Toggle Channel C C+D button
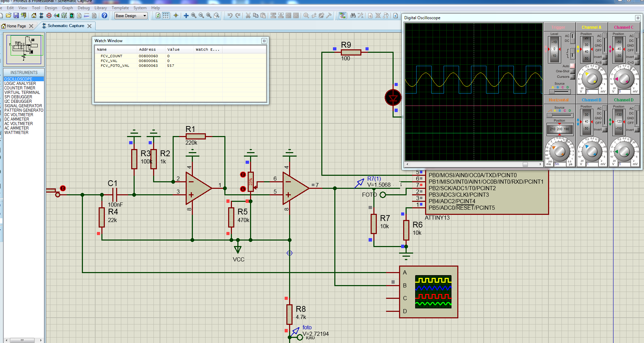 coord(637,62)
